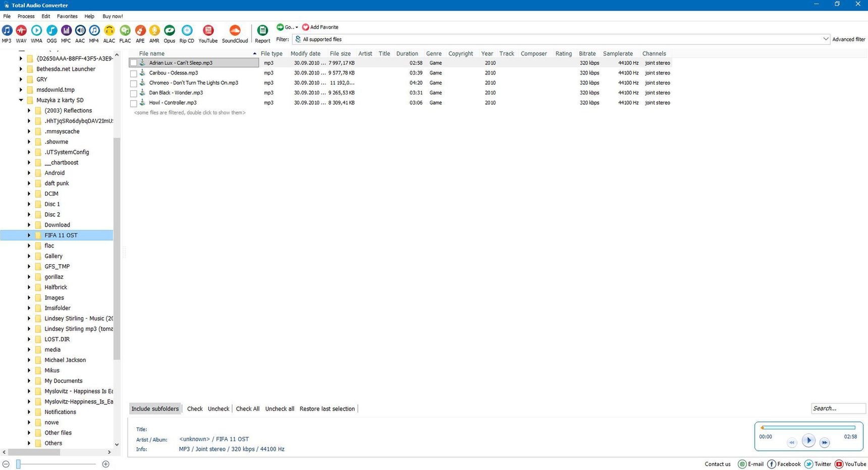Convert to FLAC icon

point(125,30)
